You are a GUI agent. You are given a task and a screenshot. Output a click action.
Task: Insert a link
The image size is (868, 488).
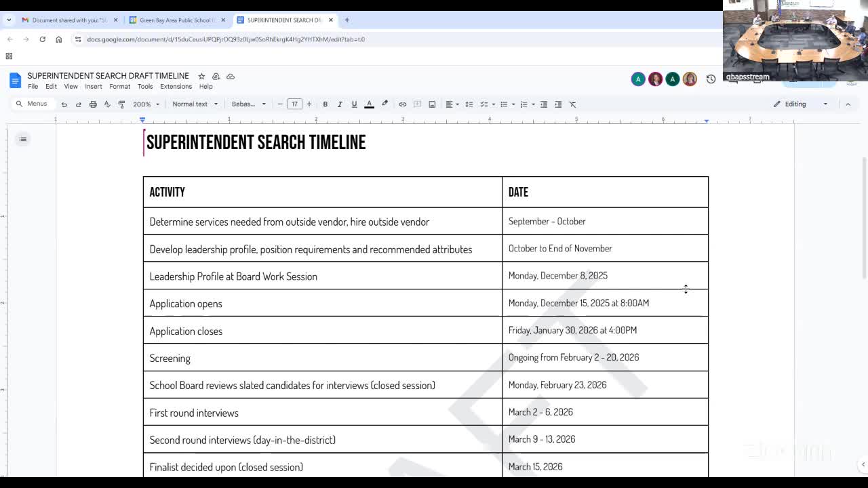[403, 104]
